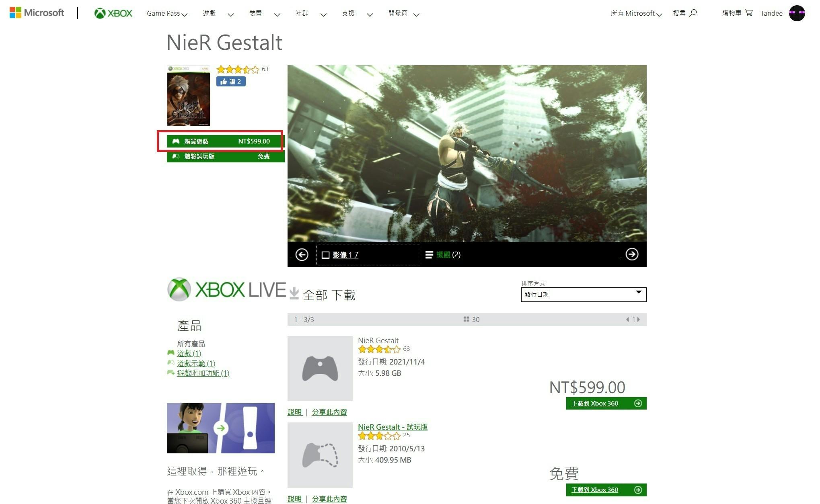Expand the 所有 Microsoft menu

[636, 14]
